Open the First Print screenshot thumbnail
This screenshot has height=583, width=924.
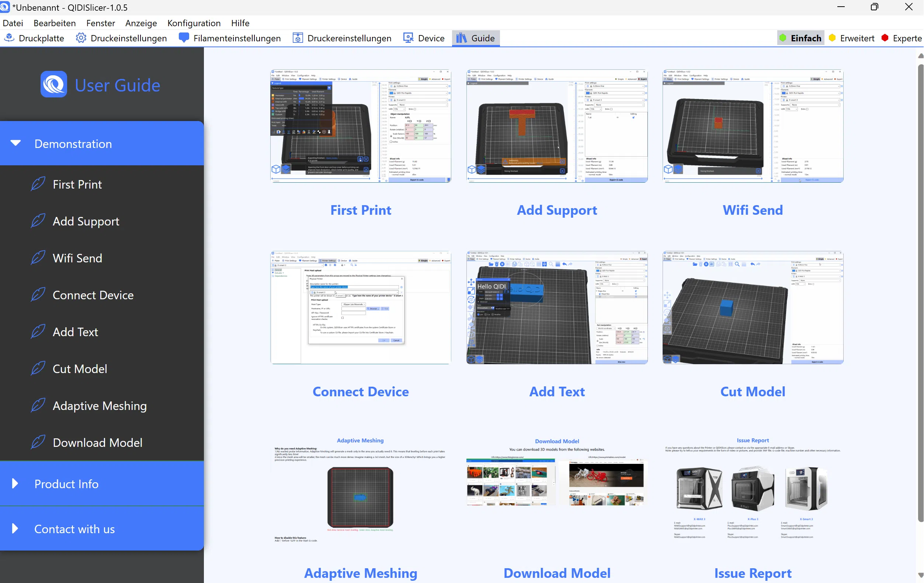coord(361,126)
